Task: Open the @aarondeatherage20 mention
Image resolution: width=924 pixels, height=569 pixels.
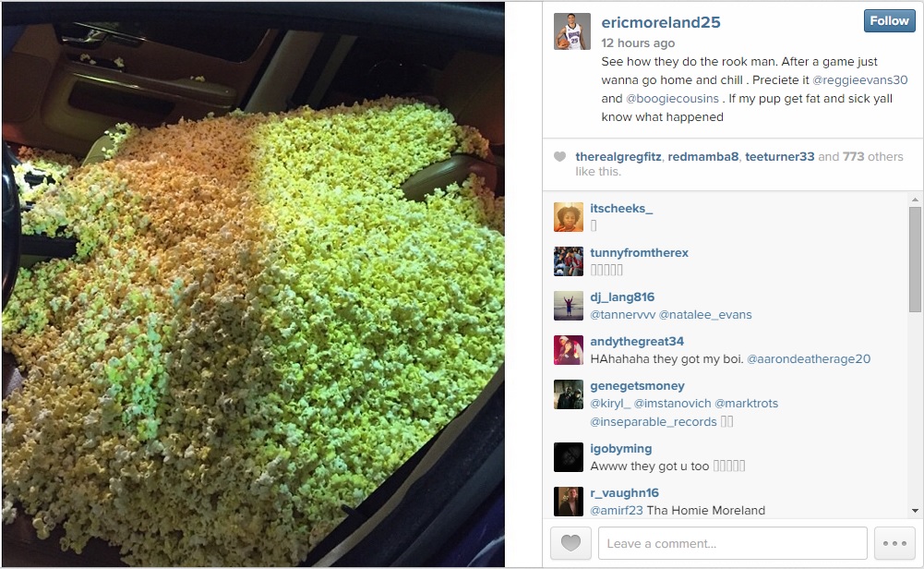Action: click(809, 359)
